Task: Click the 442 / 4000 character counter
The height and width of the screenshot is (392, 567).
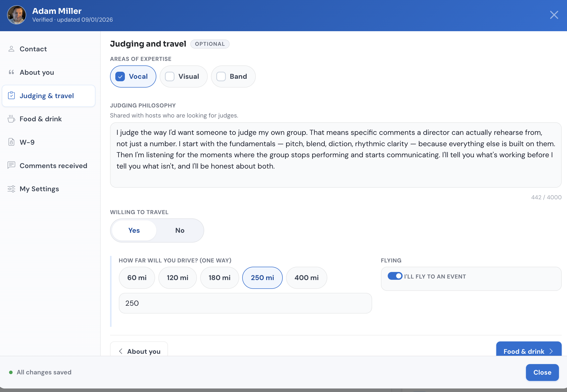Action: pos(546,197)
